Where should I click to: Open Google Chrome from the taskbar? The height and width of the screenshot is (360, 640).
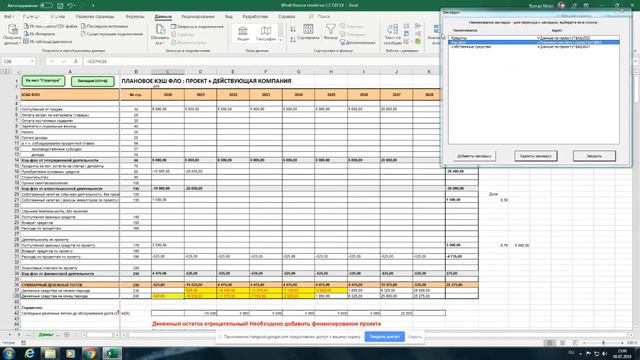tap(91, 353)
